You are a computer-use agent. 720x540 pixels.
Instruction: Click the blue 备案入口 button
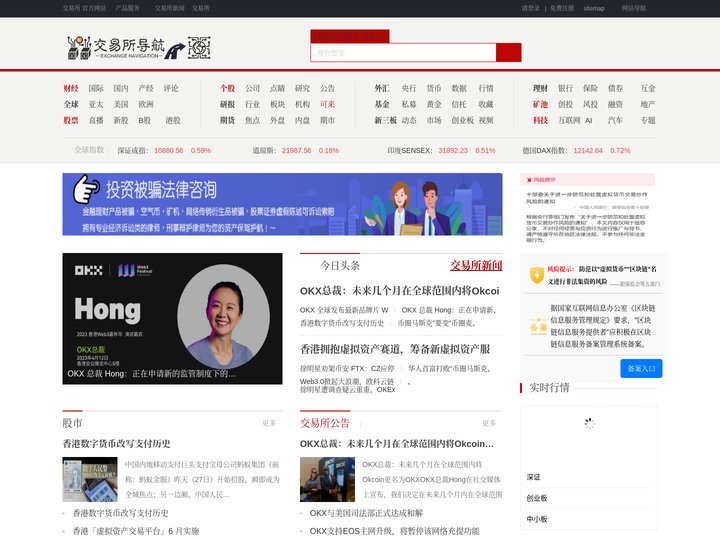tap(641, 368)
